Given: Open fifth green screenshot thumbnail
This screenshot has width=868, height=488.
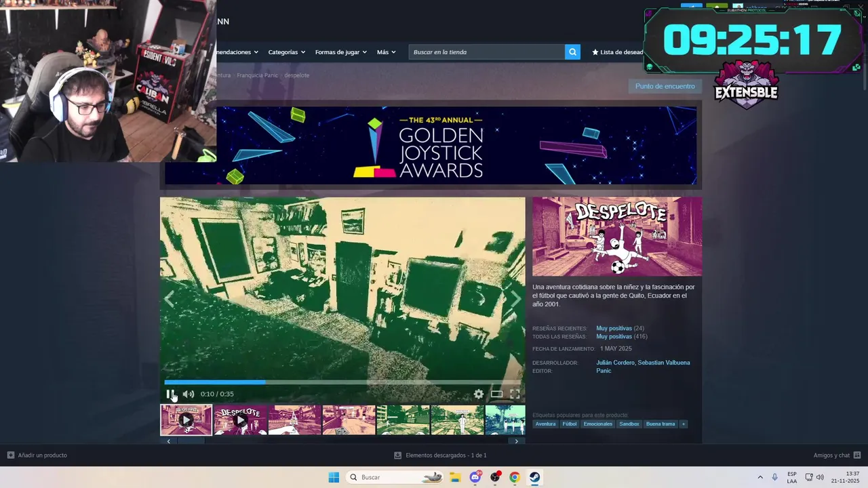Looking at the screenshot, I should (403, 420).
